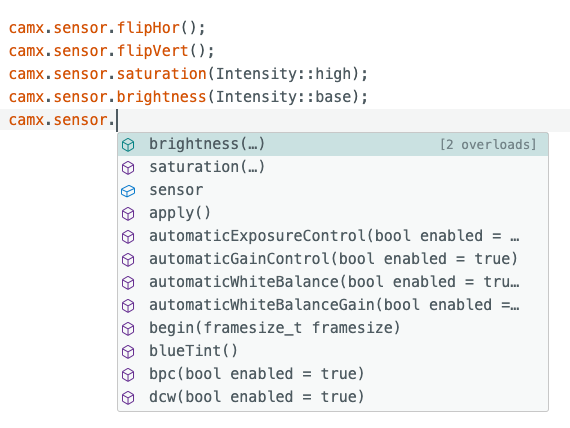Click the method icon next to apply()
The height and width of the screenshot is (428, 570).
click(128, 213)
